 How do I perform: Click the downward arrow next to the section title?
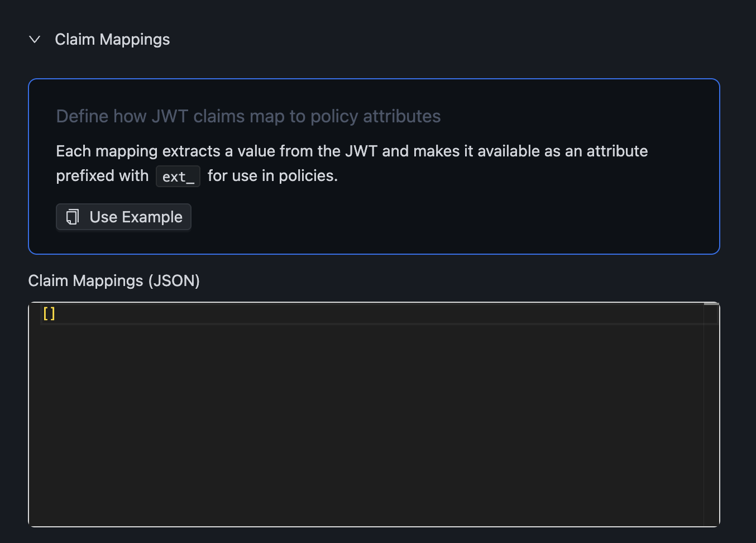[34, 39]
